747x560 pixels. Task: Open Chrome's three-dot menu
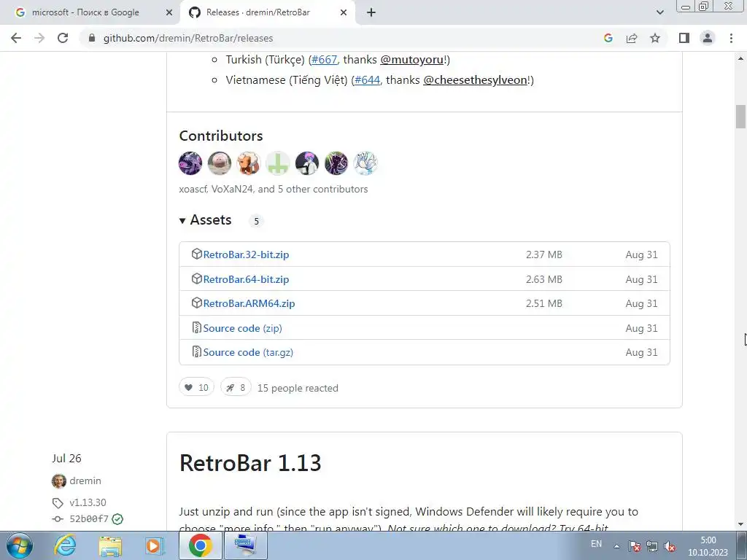click(731, 38)
